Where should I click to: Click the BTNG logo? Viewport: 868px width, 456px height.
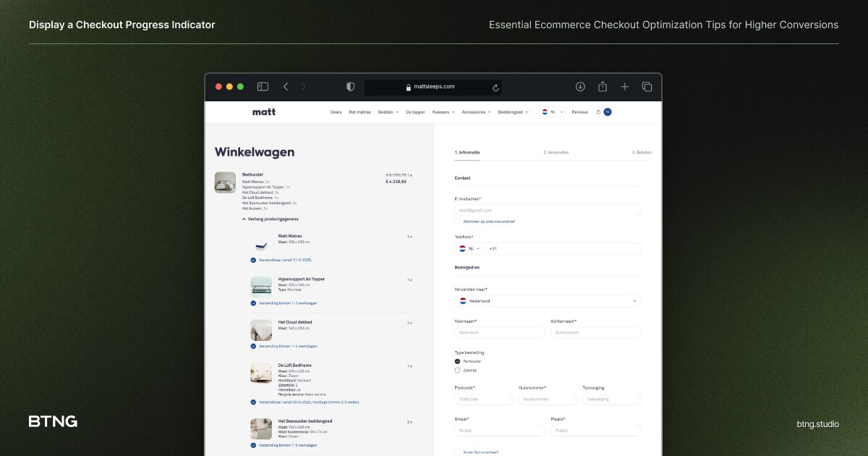pyautogui.click(x=53, y=421)
